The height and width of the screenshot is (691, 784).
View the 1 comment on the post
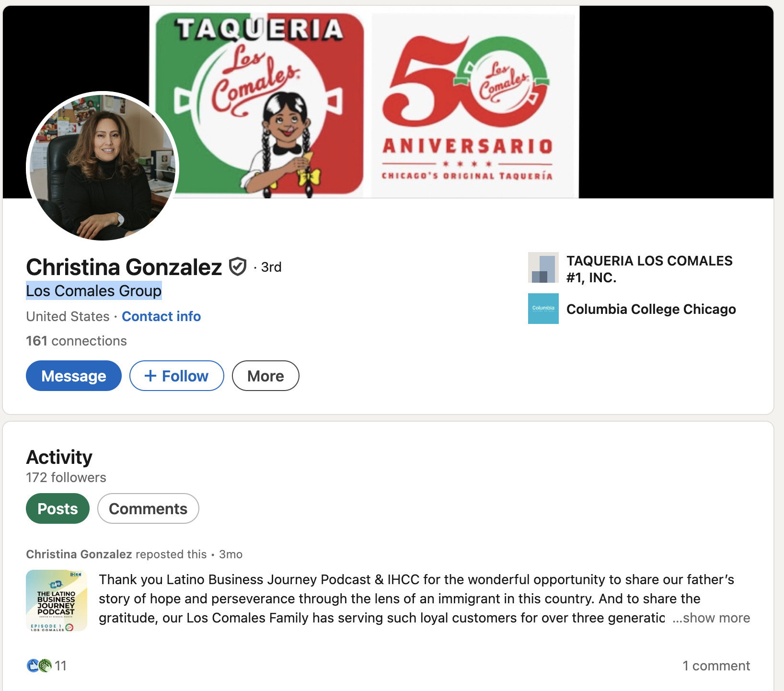[716, 666]
